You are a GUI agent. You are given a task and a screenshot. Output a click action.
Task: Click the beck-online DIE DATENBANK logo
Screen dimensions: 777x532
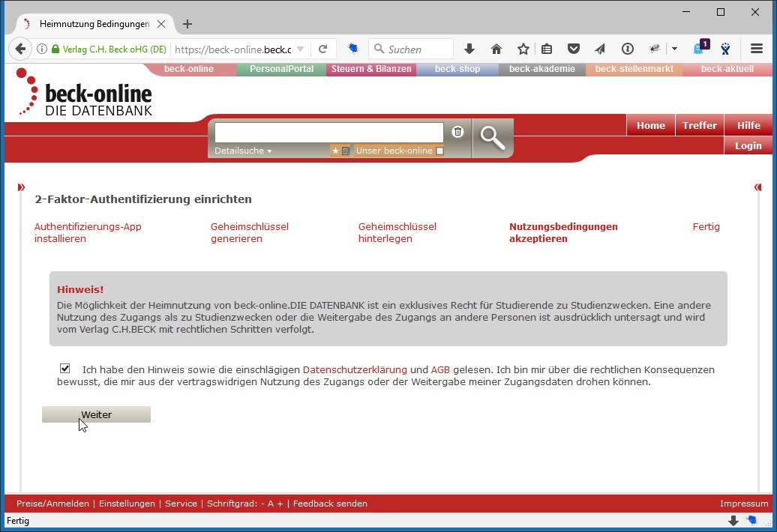(x=84, y=93)
